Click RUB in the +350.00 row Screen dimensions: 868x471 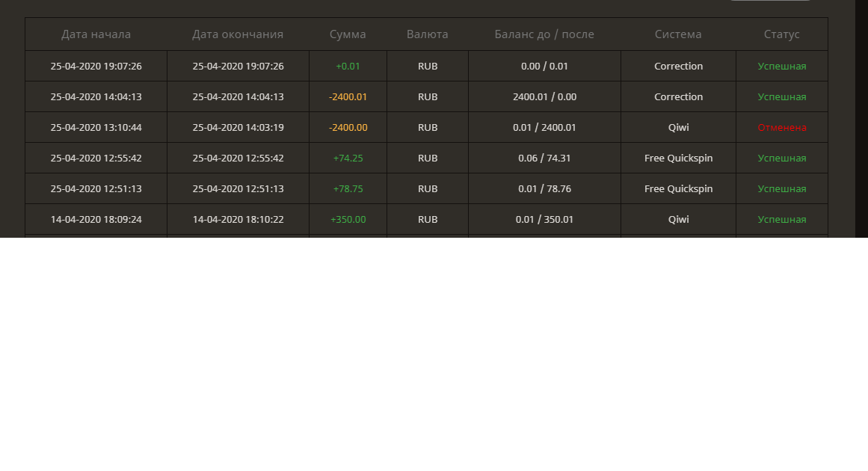click(x=428, y=220)
